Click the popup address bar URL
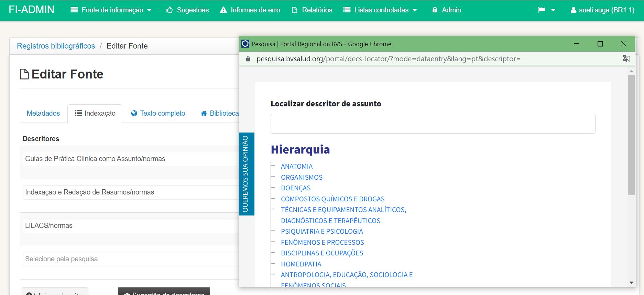 tap(388, 59)
